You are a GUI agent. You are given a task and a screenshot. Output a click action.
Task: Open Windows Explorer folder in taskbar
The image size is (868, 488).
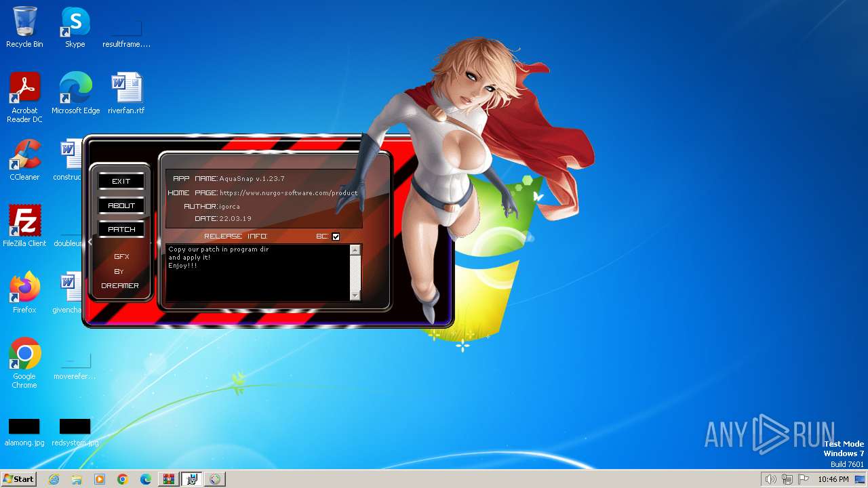click(77, 479)
